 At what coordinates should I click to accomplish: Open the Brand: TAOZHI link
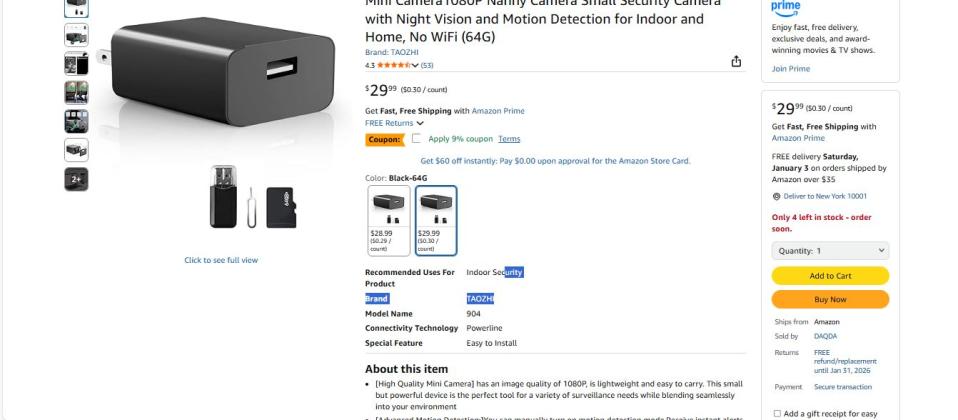pos(391,52)
